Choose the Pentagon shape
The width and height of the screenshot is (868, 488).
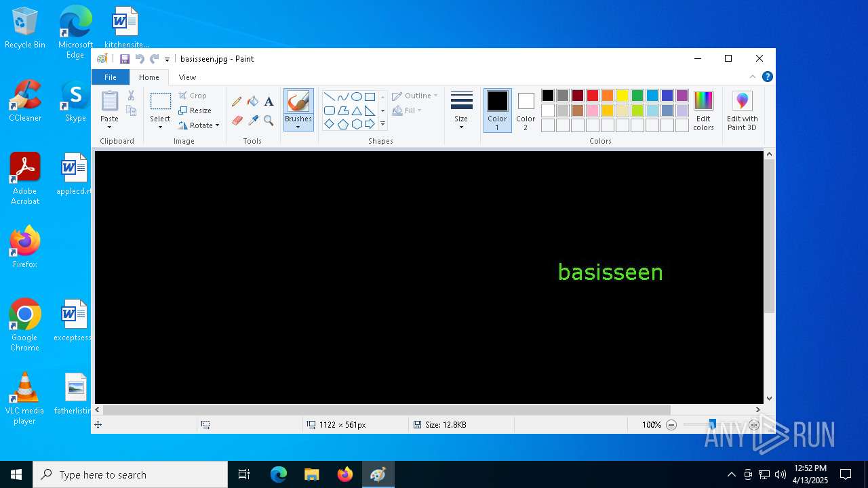[342, 124]
